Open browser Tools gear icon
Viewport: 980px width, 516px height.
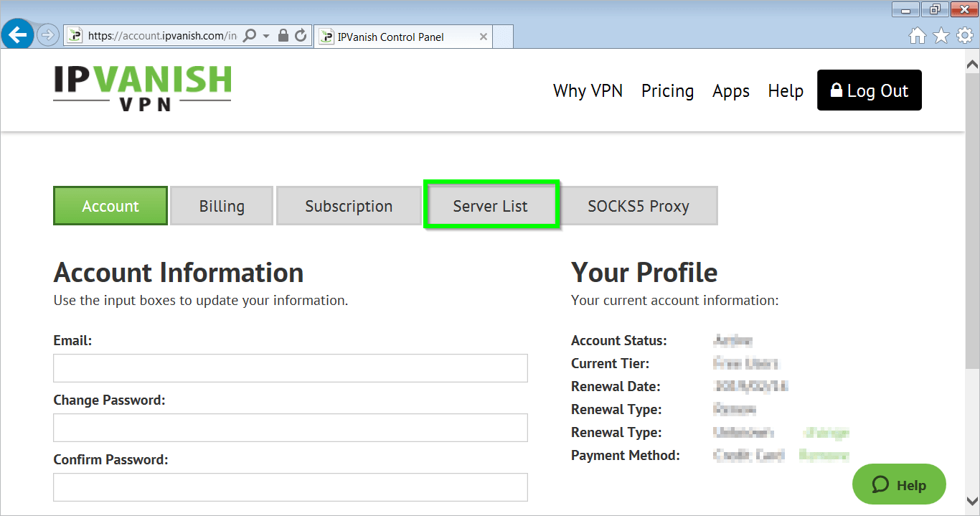[x=964, y=35]
